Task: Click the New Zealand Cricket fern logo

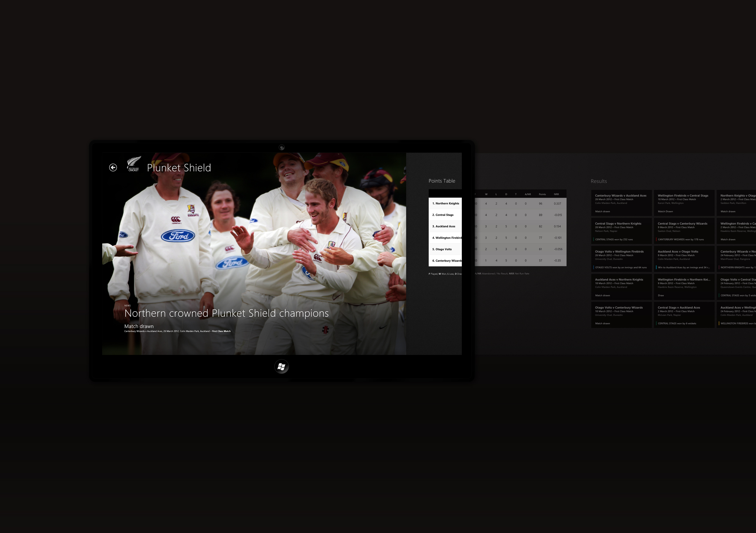Action: click(x=134, y=164)
